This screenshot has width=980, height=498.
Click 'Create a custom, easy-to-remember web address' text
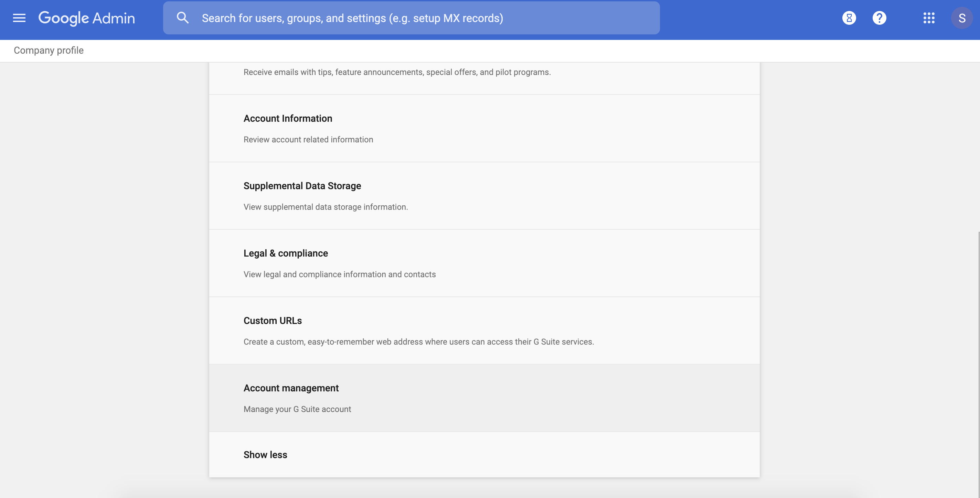click(x=419, y=342)
